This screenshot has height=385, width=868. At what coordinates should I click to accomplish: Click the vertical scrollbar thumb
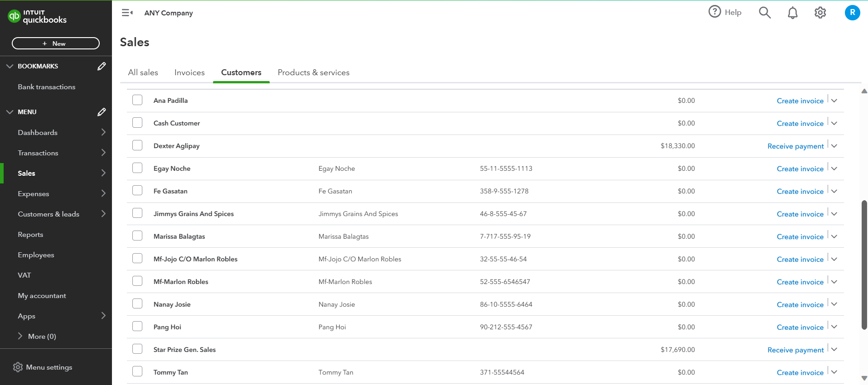click(x=864, y=265)
